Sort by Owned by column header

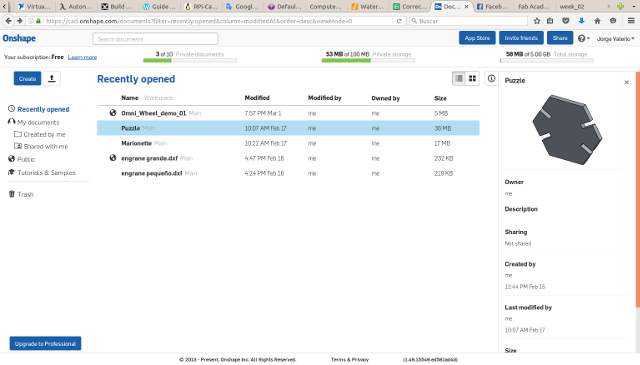[x=386, y=98]
